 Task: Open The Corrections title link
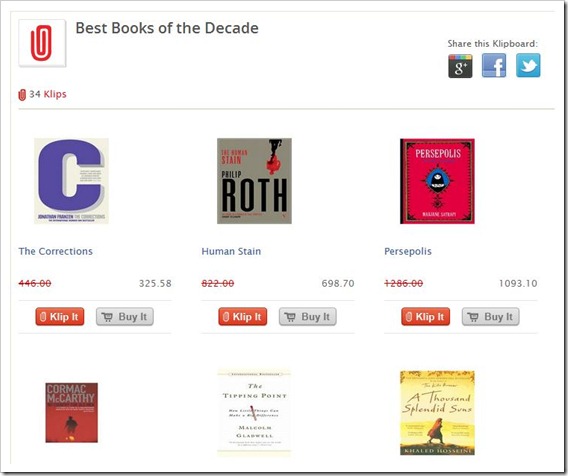tap(56, 251)
